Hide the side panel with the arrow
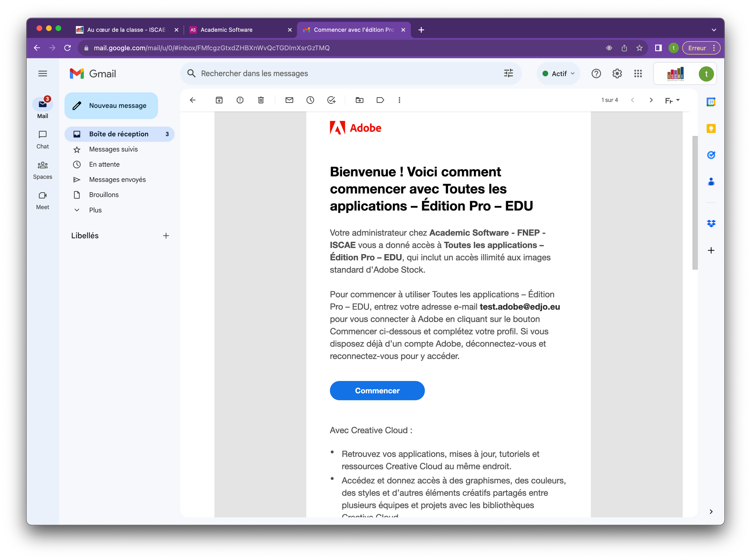The width and height of the screenshot is (751, 560). 711,512
